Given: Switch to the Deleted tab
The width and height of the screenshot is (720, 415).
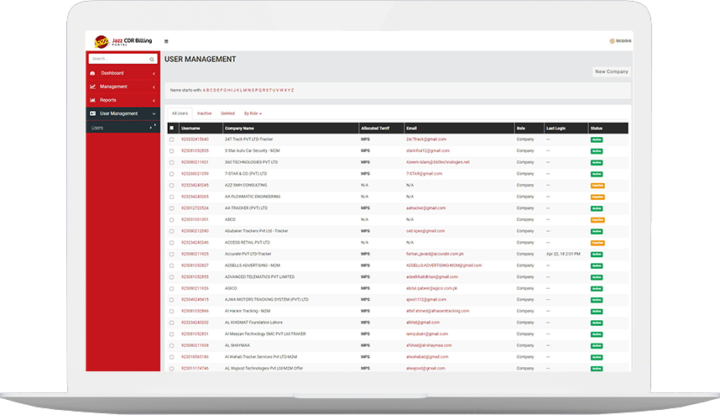Looking at the screenshot, I should pyautogui.click(x=227, y=114).
